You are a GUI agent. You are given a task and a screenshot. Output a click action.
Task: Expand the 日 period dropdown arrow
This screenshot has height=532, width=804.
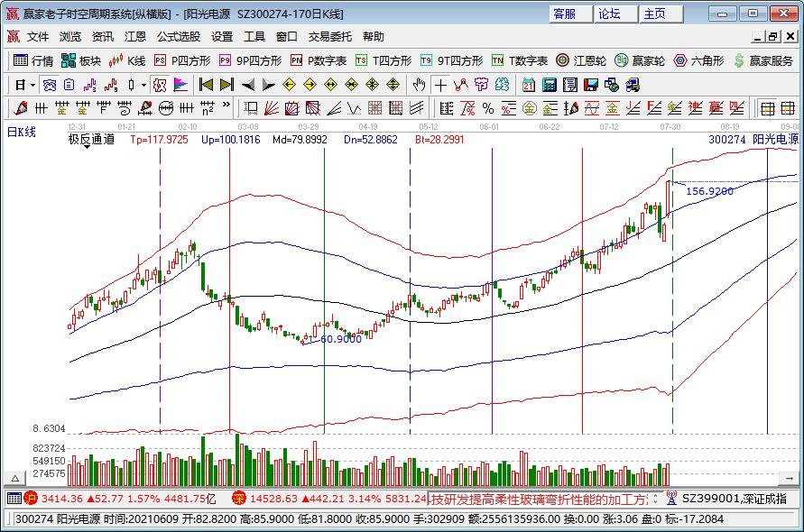[x=32, y=85]
